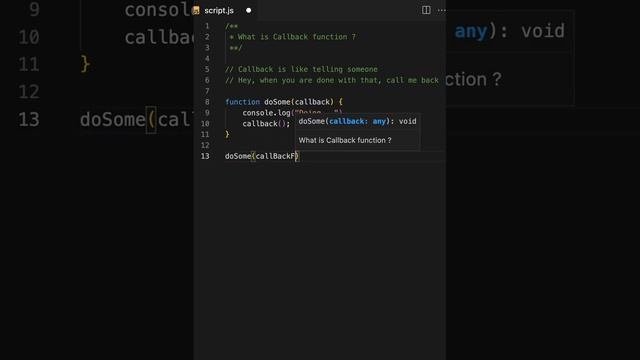Click the JavaScript file icon on script.js tab
This screenshot has height=360, width=640.
tap(196, 11)
